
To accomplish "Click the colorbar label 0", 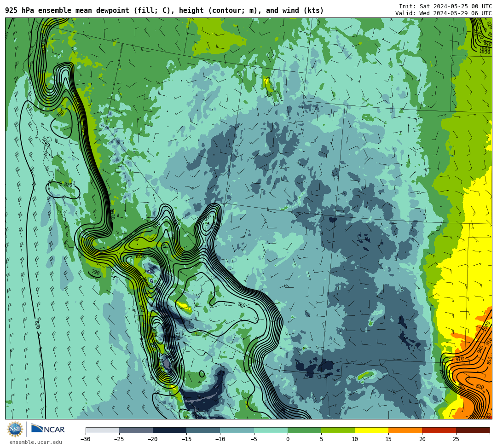I will point(288,439).
